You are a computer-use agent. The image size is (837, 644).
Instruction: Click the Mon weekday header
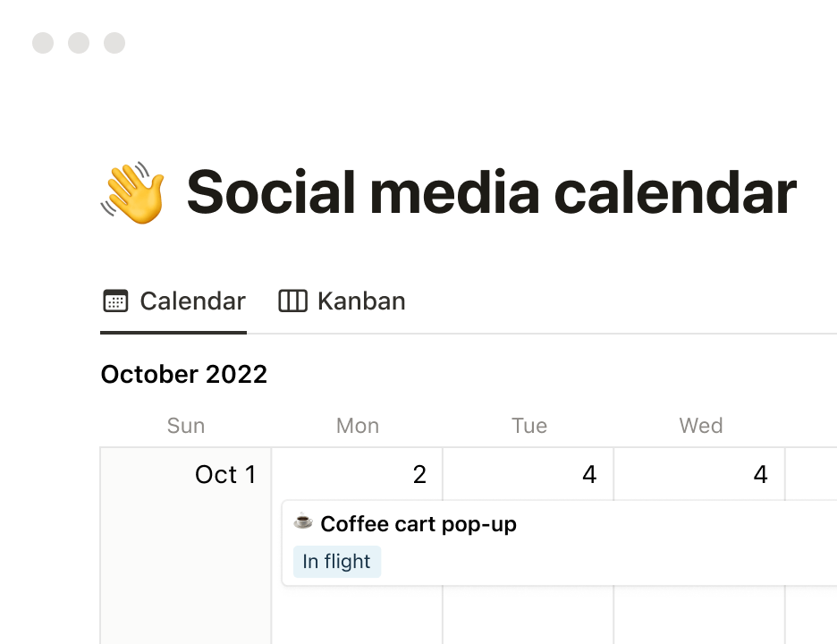point(358,426)
